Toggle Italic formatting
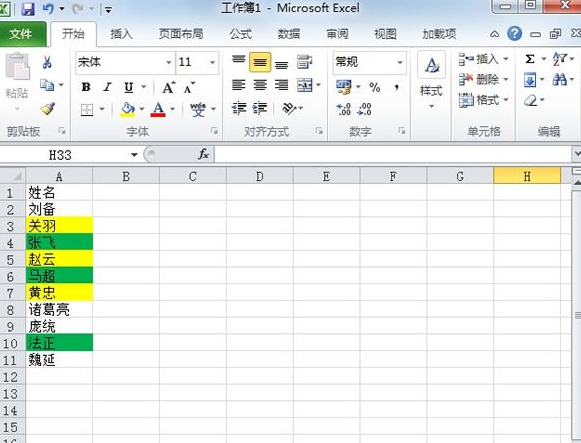 (x=107, y=87)
